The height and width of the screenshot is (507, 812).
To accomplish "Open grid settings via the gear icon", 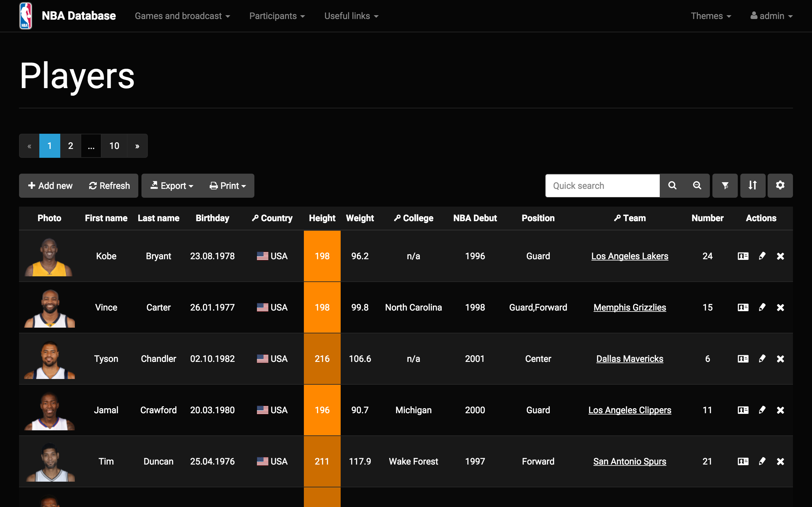I will click(780, 185).
